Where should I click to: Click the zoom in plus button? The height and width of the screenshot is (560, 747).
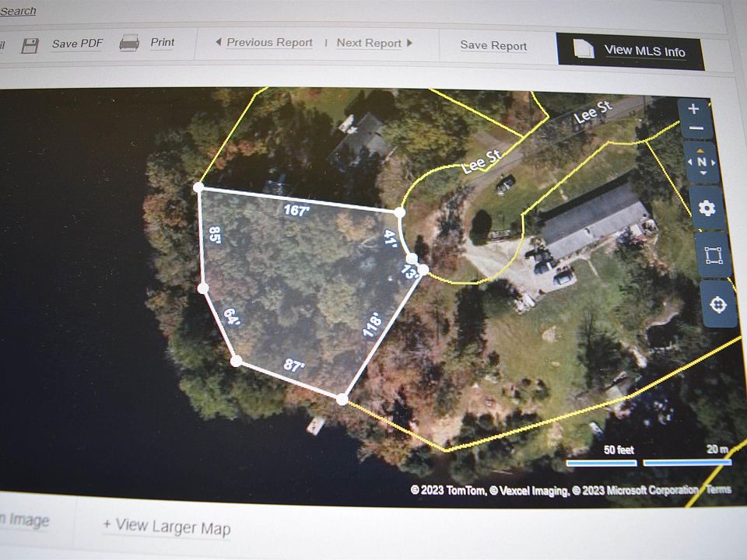[x=693, y=109]
